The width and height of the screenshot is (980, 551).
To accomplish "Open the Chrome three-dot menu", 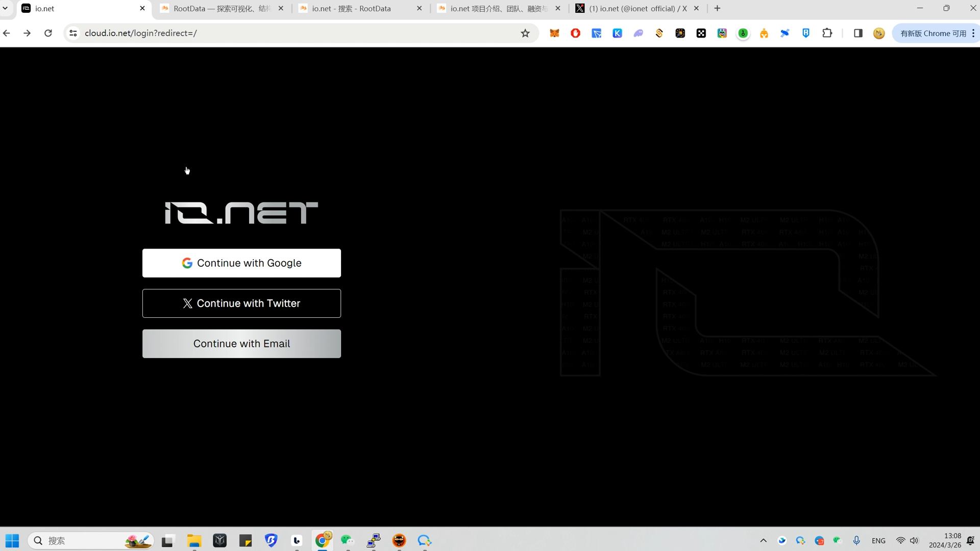I will pyautogui.click(x=973, y=33).
